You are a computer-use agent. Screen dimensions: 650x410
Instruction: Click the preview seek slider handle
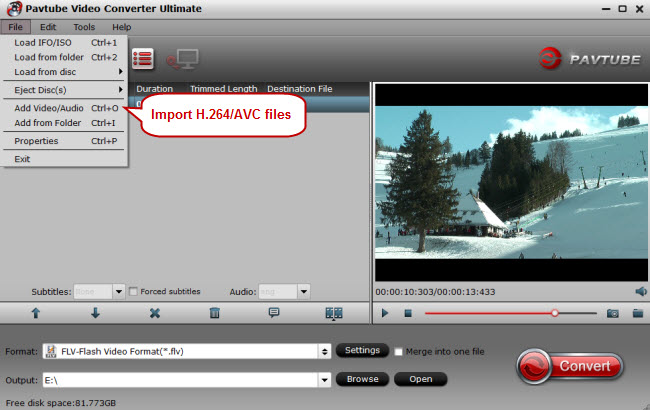tap(555, 313)
